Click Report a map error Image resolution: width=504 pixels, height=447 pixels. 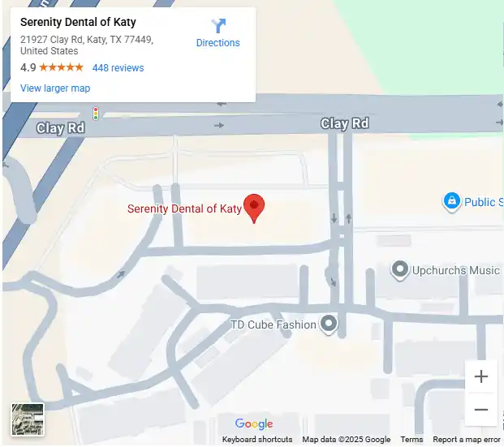click(467, 439)
